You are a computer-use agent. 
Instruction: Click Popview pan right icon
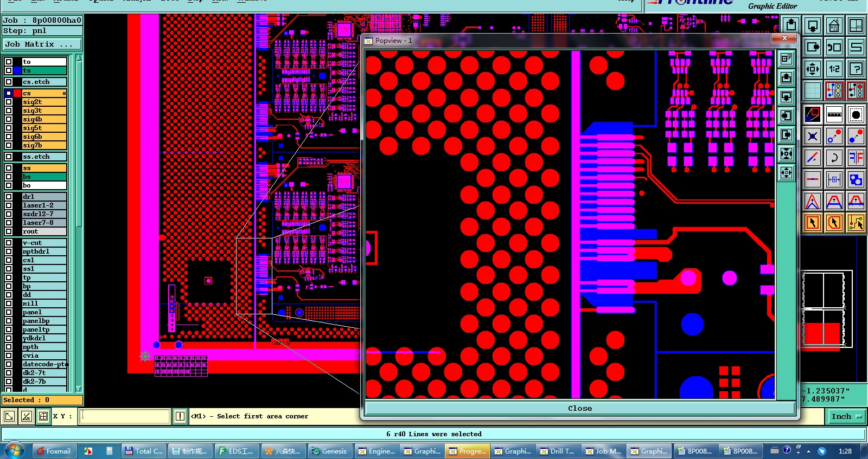click(786, 134)
